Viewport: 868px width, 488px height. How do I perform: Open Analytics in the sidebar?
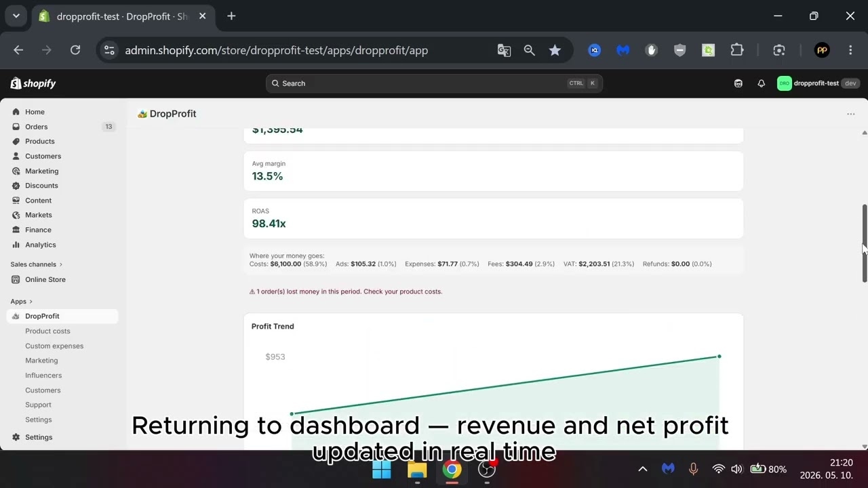pos(41,245)
